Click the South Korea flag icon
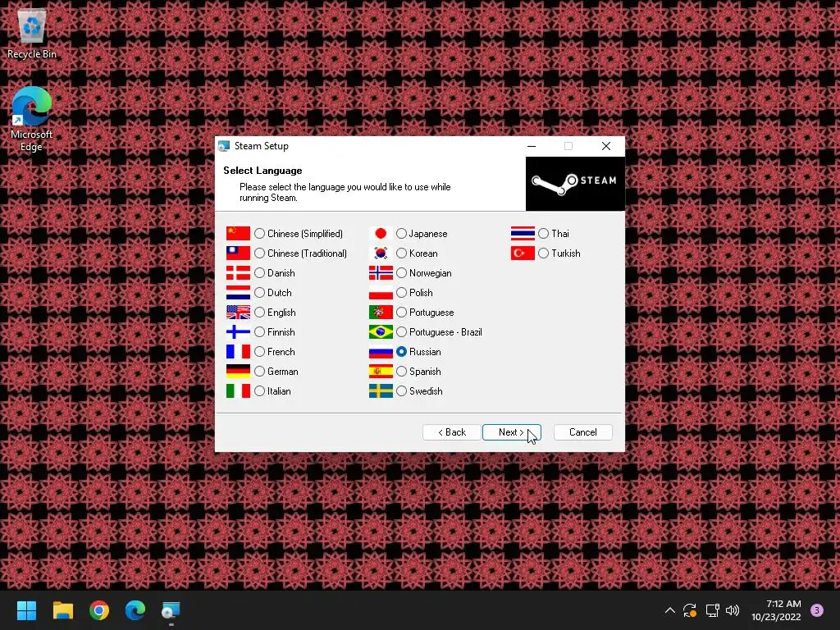The image size is (840, 630). point(381,253)
